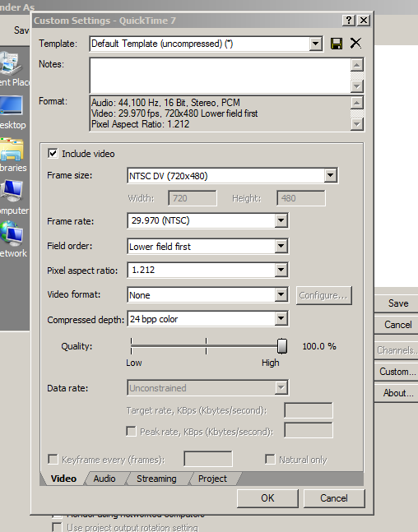
Task: Open the dialog's question mark help button
Action: [349, 21]
